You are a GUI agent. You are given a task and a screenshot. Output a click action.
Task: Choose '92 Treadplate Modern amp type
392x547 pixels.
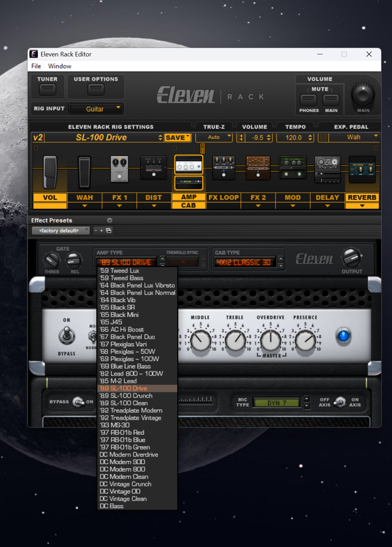137,410
